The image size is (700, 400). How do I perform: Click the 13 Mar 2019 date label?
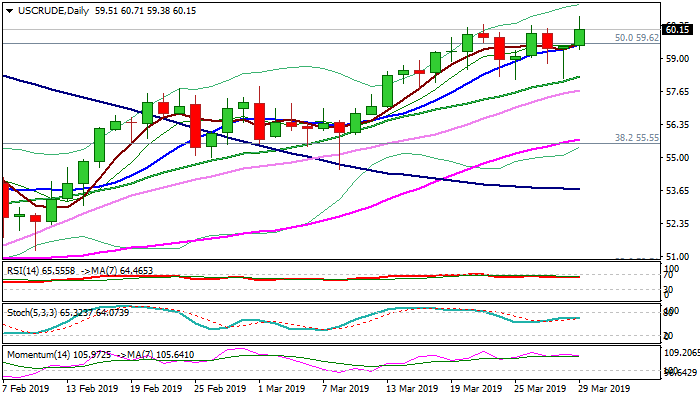tap(412, 388)
